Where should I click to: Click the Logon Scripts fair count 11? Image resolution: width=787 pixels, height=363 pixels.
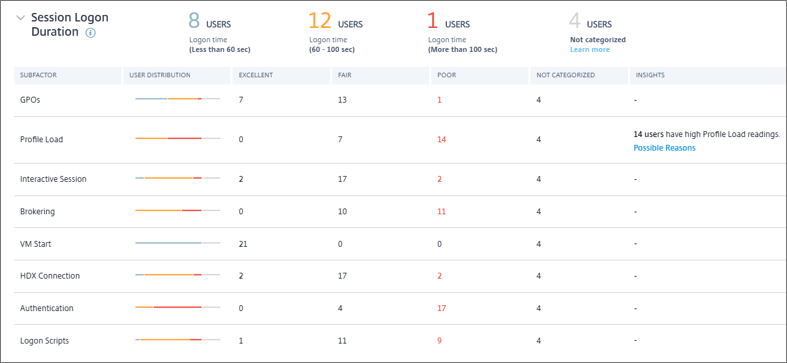342,341
